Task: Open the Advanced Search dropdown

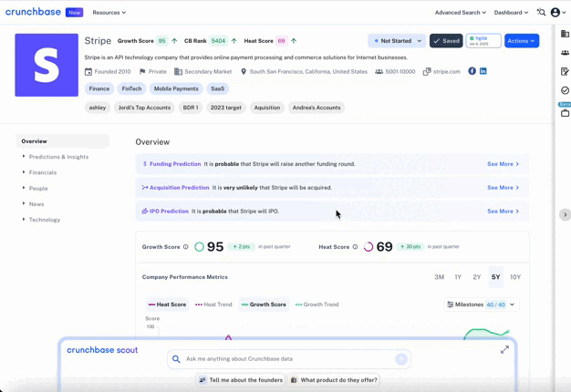Action: [x=461, y=13]
